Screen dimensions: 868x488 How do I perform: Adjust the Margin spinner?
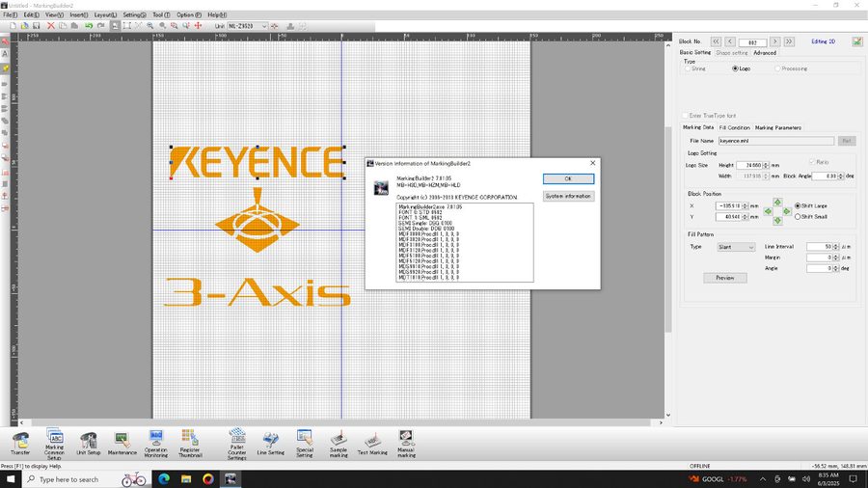coord(836,258)
